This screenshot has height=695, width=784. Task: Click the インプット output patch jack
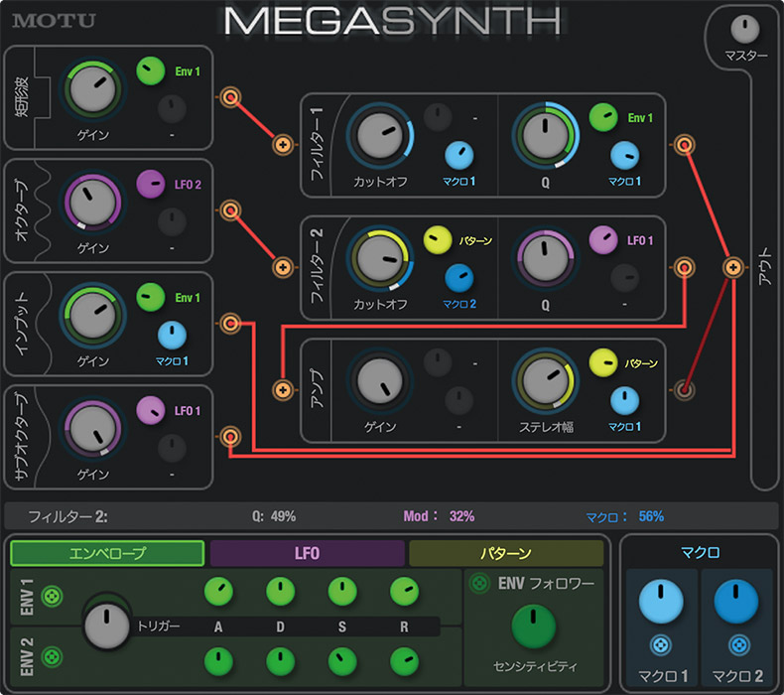click(x=230, y=324)
